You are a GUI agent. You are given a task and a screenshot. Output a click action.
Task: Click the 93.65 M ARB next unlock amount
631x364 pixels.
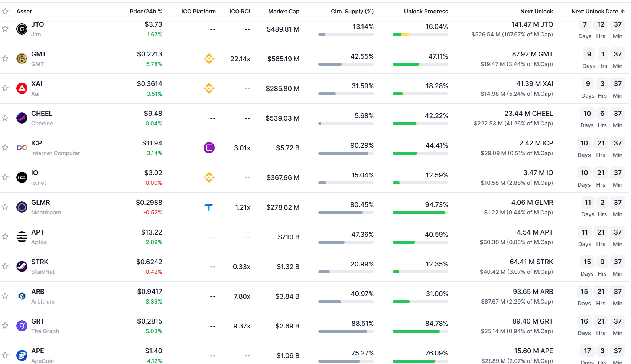tap(533, 292)
